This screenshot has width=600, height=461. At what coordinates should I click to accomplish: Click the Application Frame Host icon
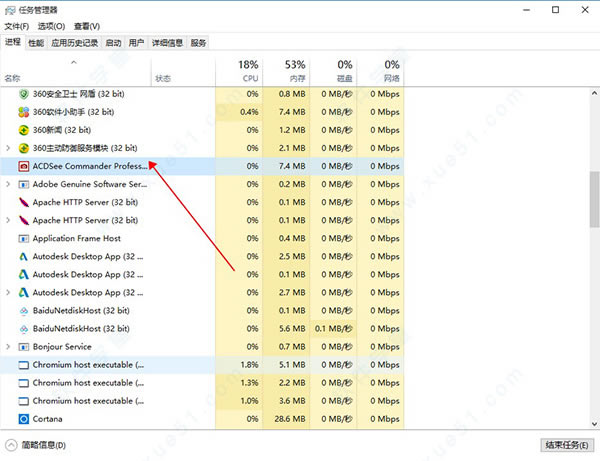coord(24,239)
